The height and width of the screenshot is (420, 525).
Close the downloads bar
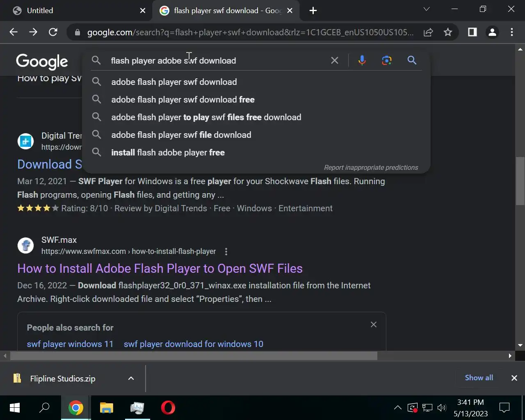(514, 378)
